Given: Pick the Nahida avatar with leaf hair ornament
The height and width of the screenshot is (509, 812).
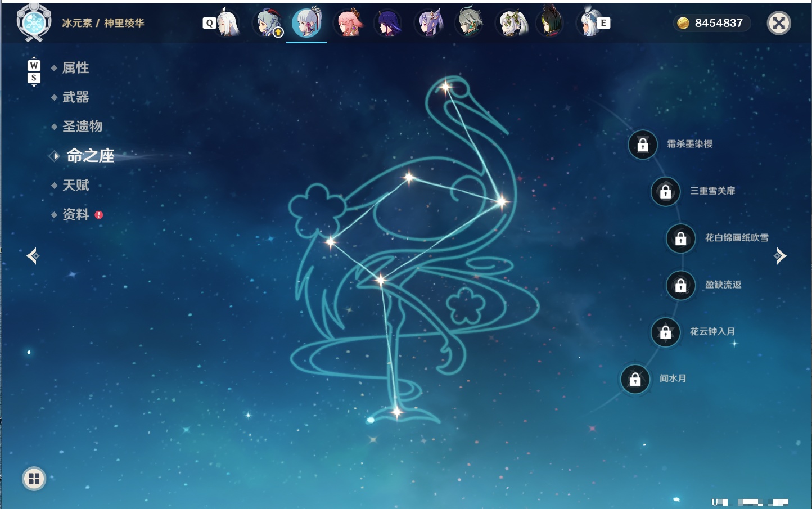Looking at the screenshot, I should (x=511, y=23).
